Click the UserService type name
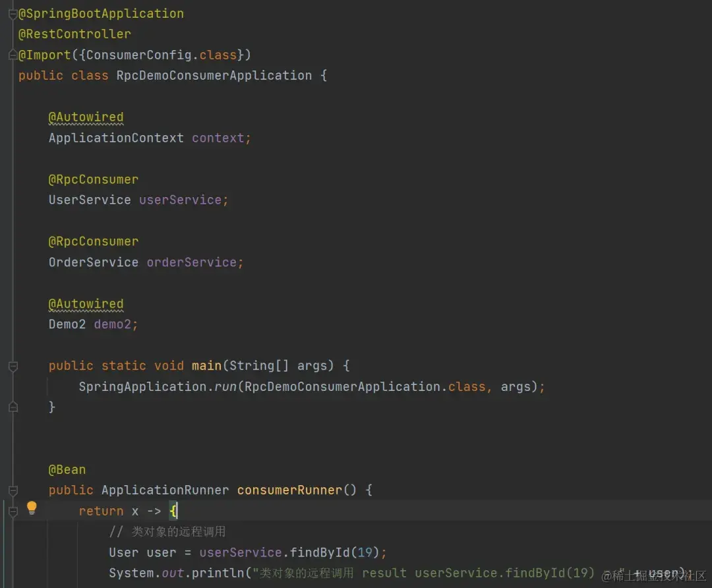 tap(90, 200)
